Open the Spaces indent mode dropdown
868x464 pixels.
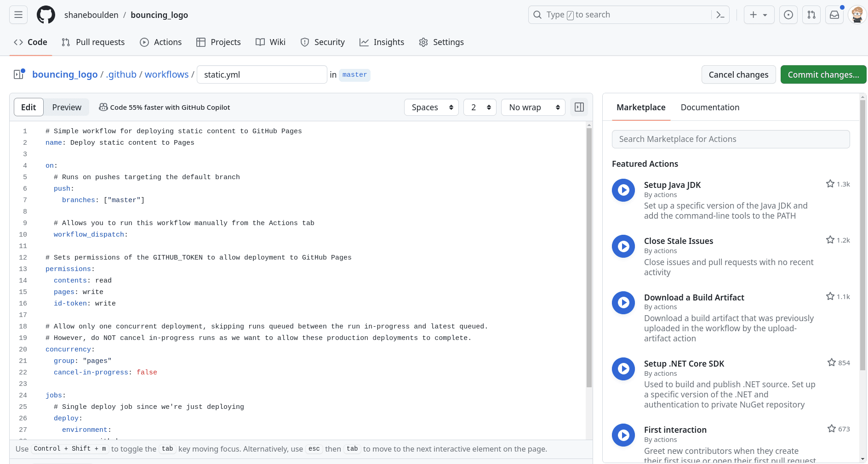coord(432,107)
